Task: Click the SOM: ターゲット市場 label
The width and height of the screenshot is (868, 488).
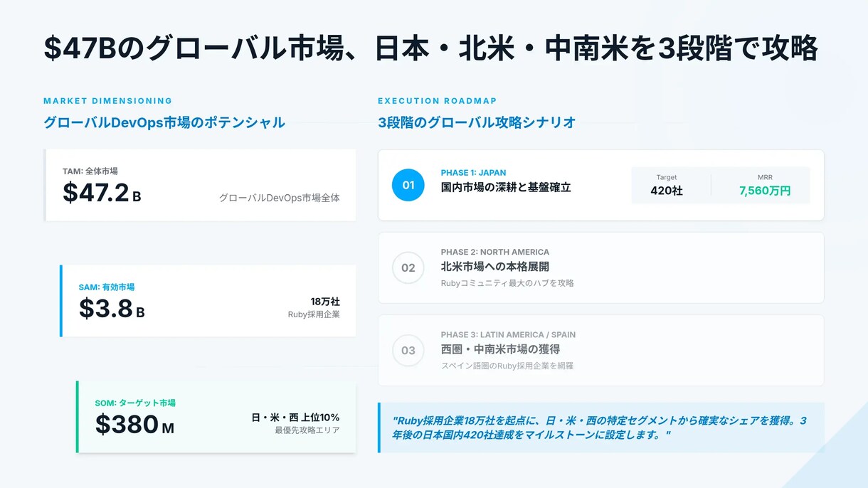Action: click(x=135, y=403)
